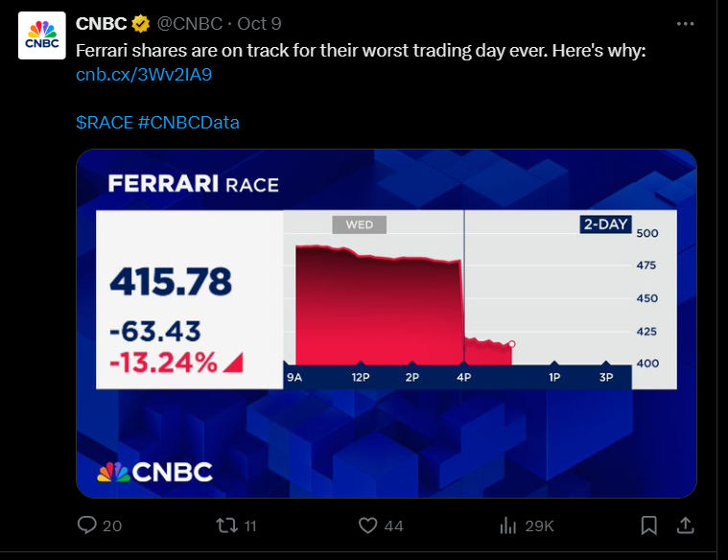Screen dimensions: 728x560
Task: Bookmark this CNBC tweet
Action: (649, 525)
